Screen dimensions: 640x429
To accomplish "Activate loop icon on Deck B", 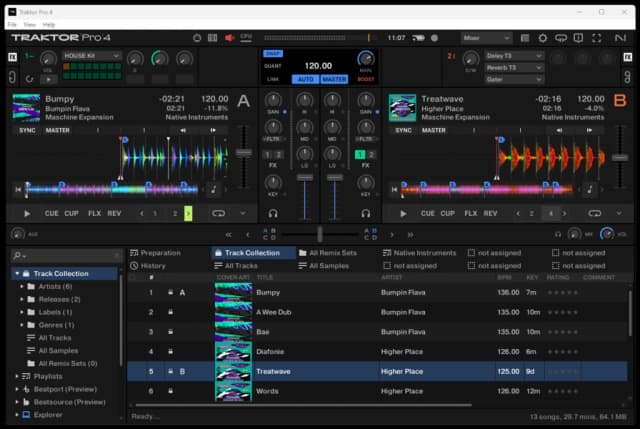I will (x=595, y=213).
